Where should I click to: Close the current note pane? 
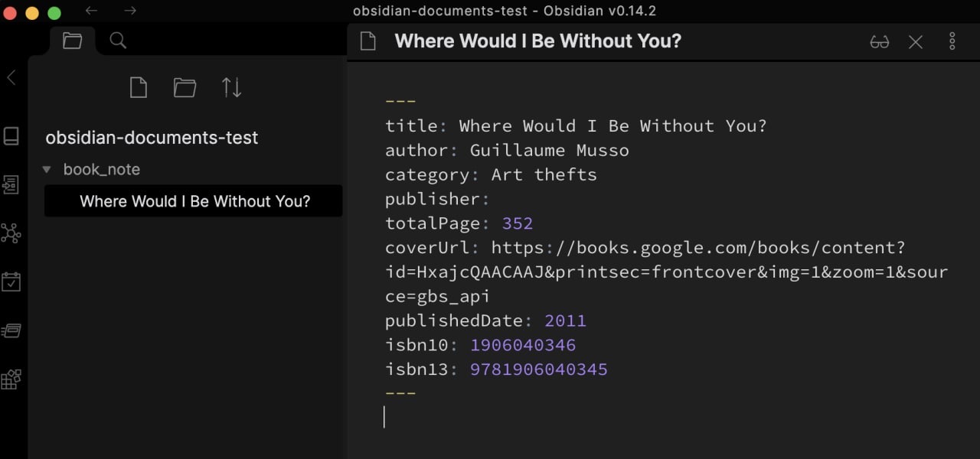tap(916, 42)
